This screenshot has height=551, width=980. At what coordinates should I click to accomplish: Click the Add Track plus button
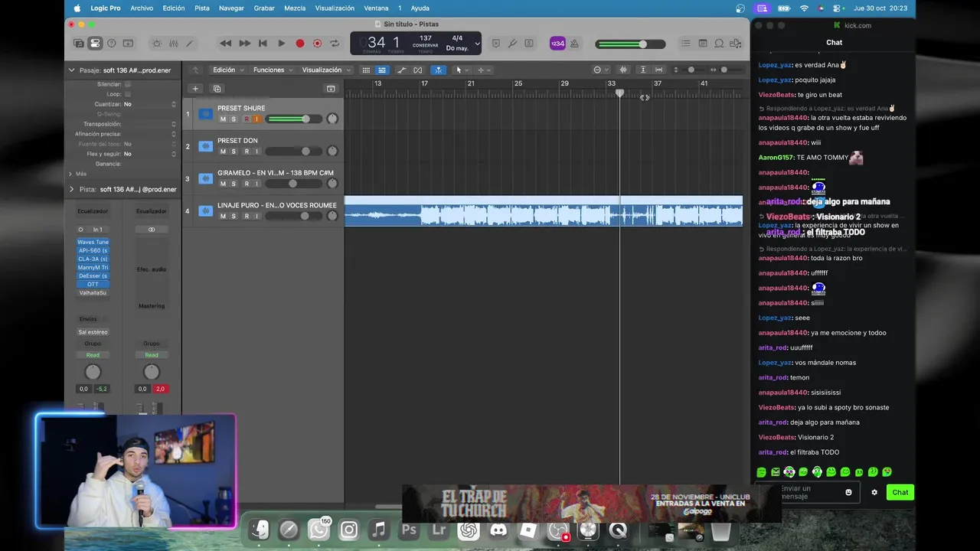pyautogui.click(x=195, y=89)
